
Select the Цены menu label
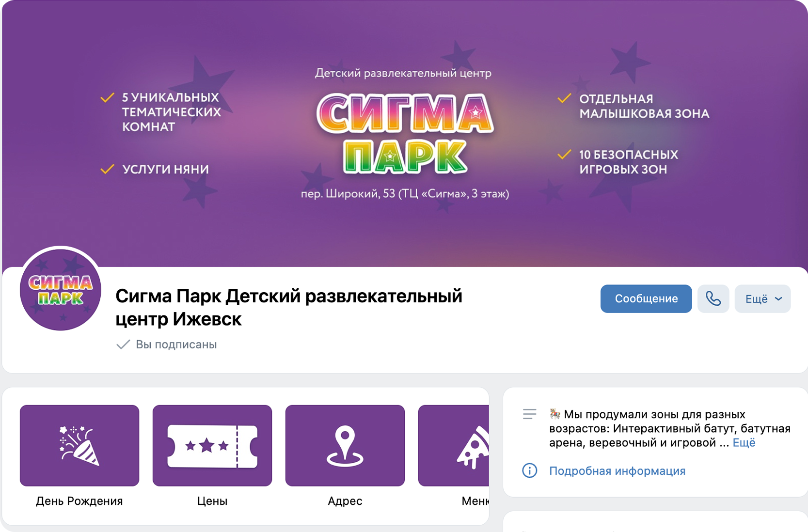(x=212, y=501)
